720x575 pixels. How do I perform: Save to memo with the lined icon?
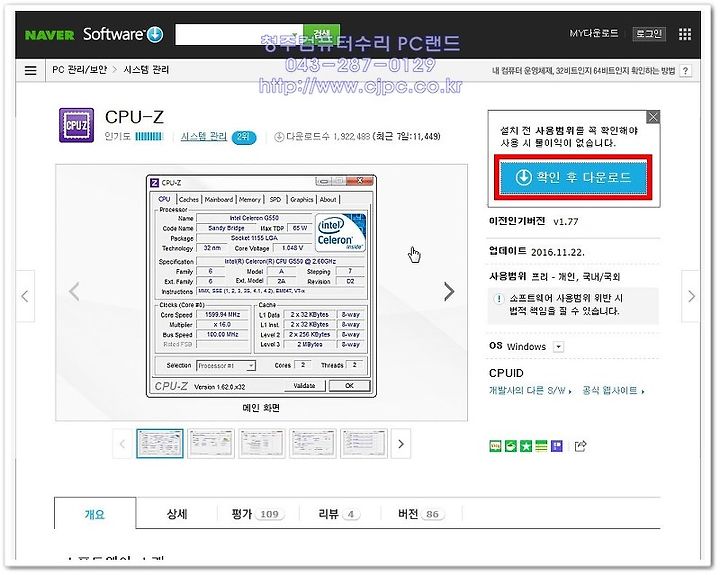pyautogui.click(x=541, y=446)
